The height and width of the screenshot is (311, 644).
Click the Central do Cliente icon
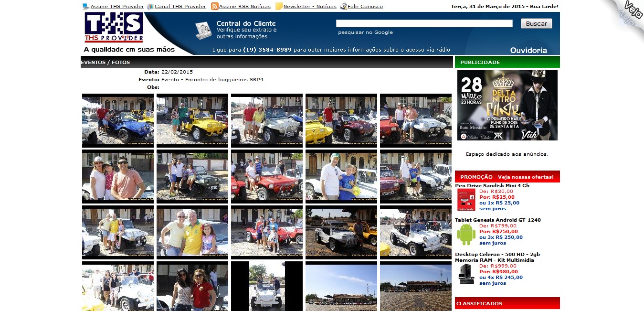pos(203,30)
